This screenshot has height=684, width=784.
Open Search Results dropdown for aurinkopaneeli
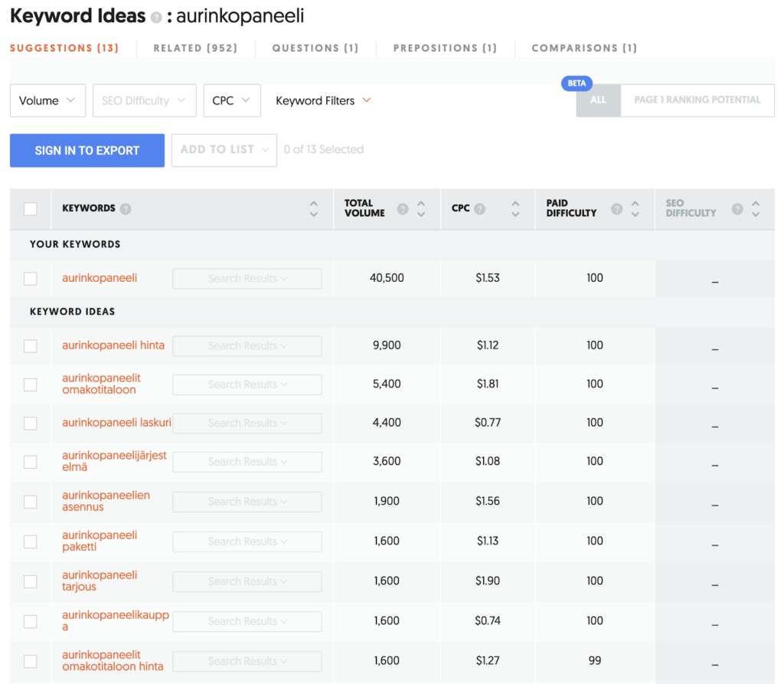click(x=247, y=279)
